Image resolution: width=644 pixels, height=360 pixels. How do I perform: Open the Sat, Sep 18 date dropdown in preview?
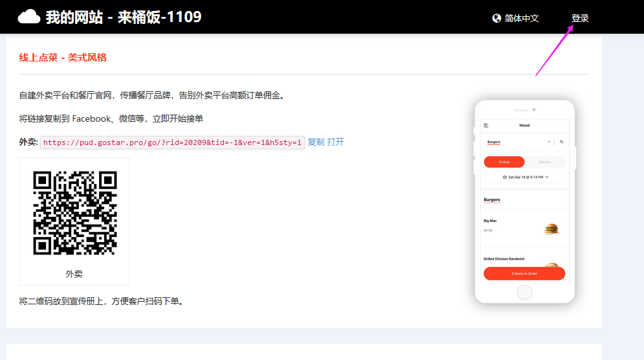point(524,177)
